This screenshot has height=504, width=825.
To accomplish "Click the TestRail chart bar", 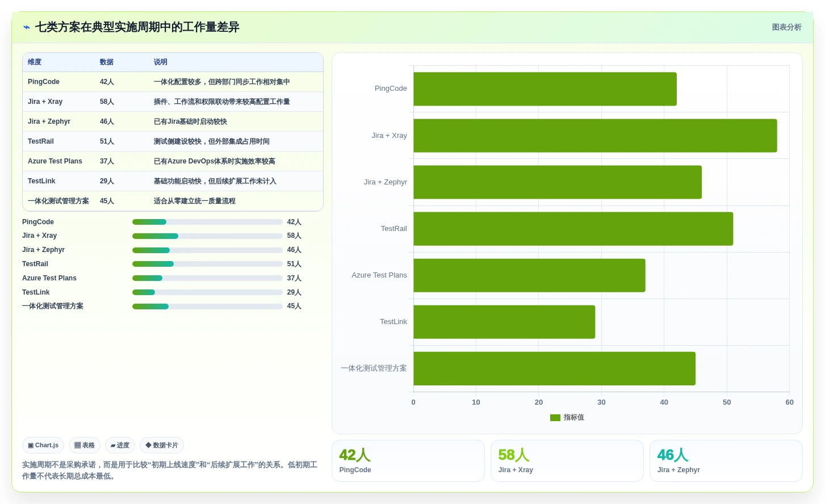I will [573, 229].
